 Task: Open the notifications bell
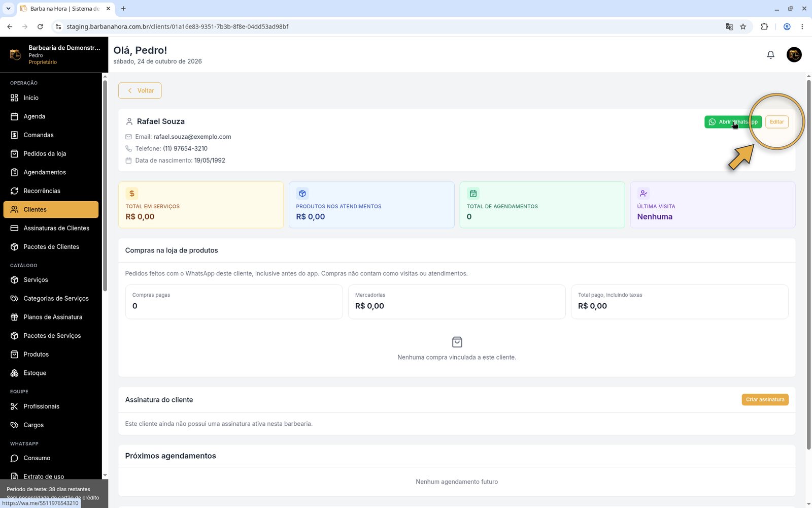click(x=770, y=54)
